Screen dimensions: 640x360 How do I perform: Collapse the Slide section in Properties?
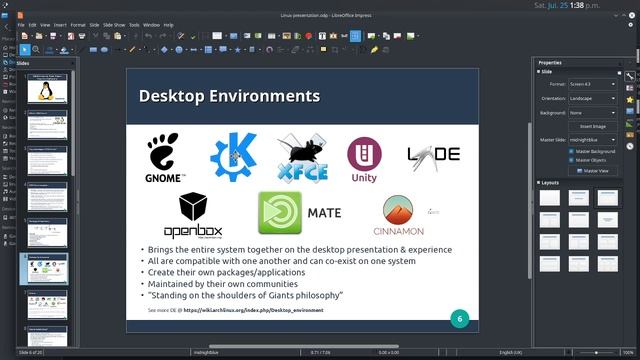pos(539,72)
